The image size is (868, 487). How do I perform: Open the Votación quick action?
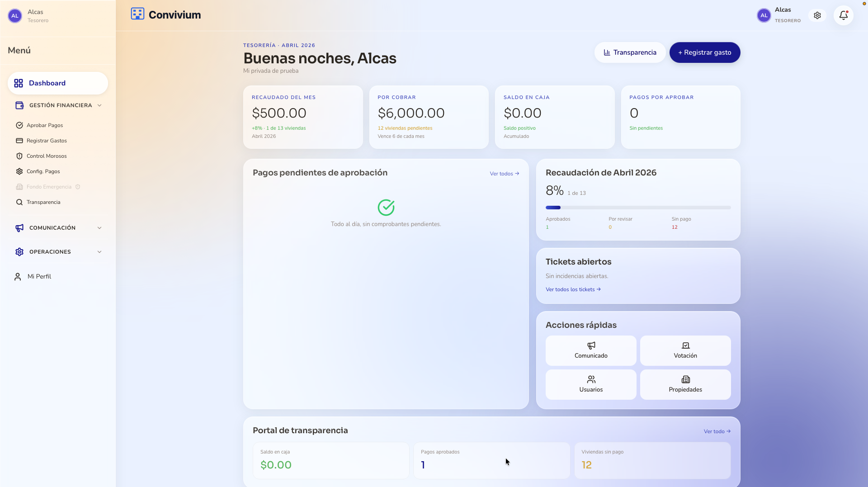685,350
